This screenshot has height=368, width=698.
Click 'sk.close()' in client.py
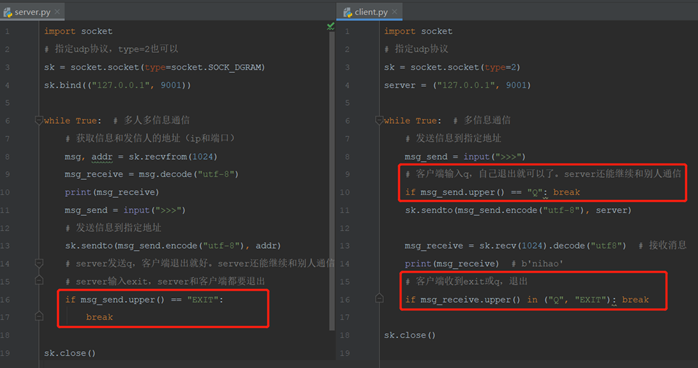coord(410,335)
